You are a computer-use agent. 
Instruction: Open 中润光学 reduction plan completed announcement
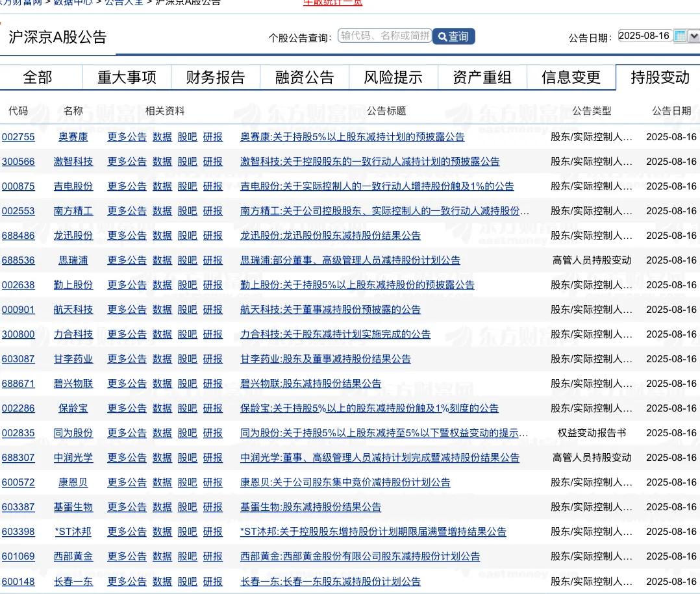point(379,458)
